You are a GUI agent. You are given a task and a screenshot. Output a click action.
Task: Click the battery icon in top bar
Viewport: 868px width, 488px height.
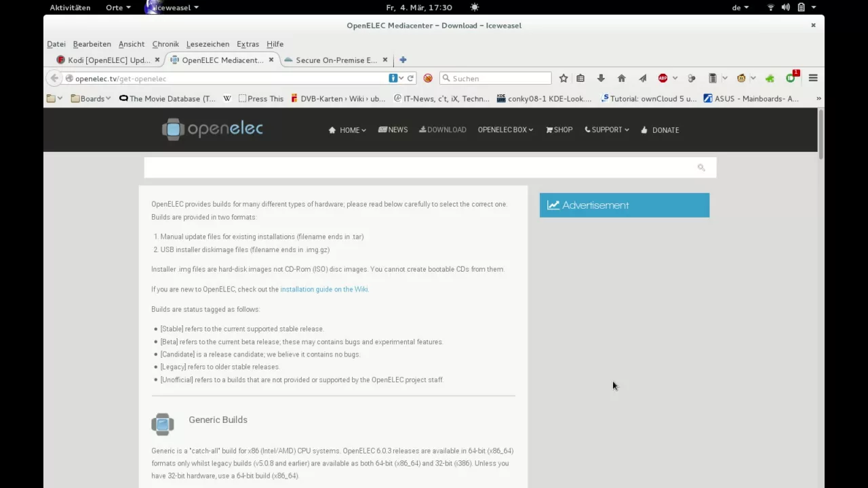point(801,7)
